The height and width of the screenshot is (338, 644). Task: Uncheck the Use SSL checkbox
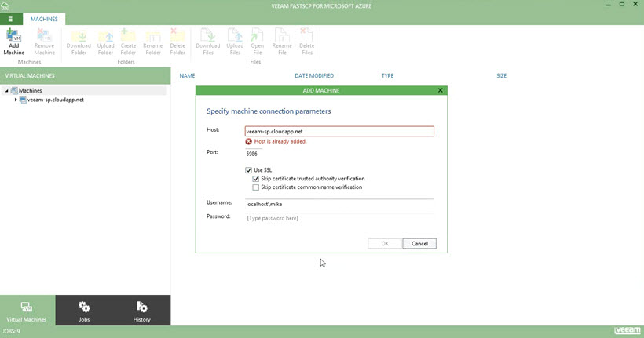[249, 170]
